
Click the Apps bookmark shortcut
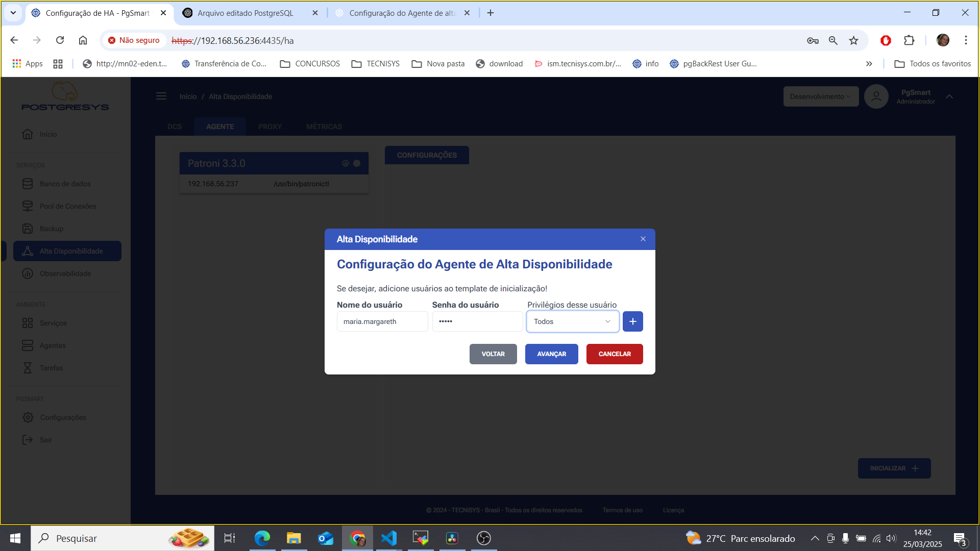coord(28,64)
